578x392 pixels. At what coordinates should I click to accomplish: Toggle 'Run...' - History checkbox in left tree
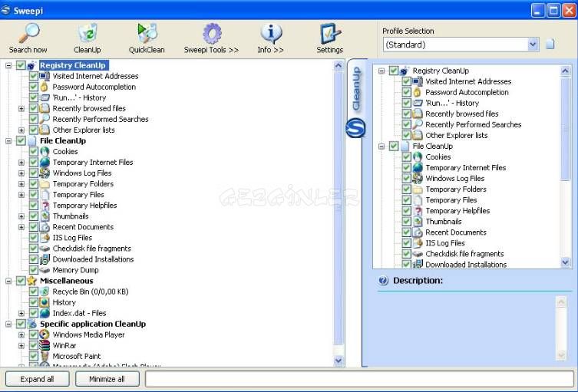click(34, 97)
